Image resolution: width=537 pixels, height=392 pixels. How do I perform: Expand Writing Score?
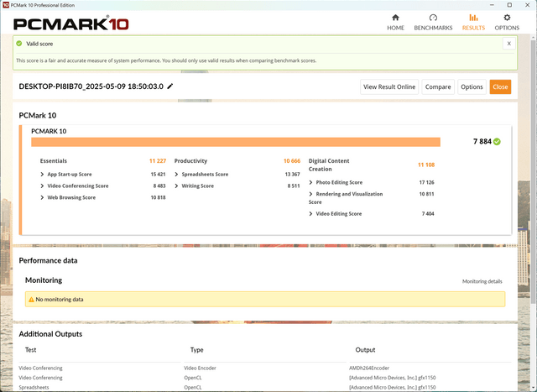click(176, 186)
